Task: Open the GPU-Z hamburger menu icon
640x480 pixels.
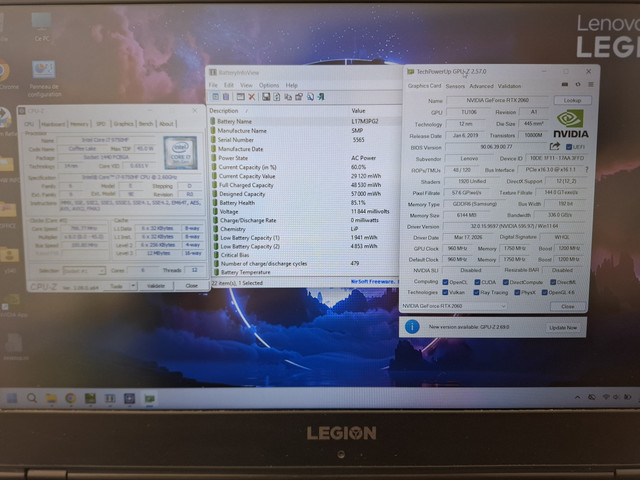Action: click(x=591, y=84)
